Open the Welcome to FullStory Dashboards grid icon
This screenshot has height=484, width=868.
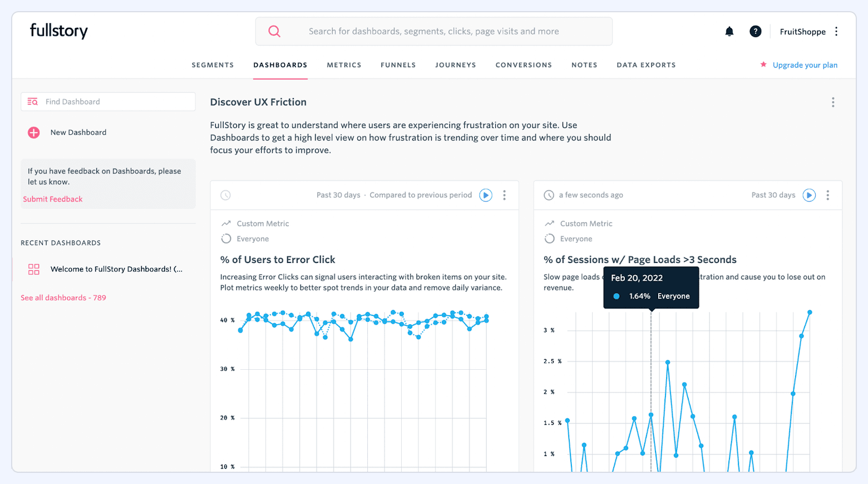pyautogui.click(x=33, y=269)
